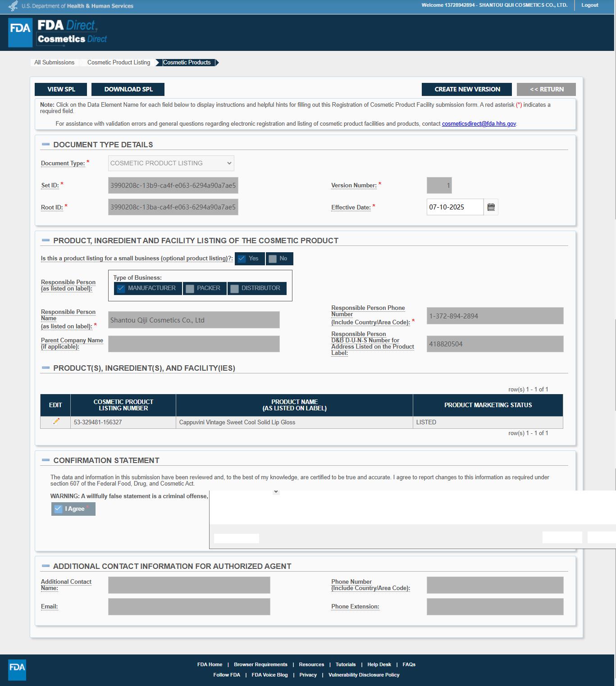Click the FDA logo in footer
This screenshot has height=686, width=616.
[x=17, y=669]
